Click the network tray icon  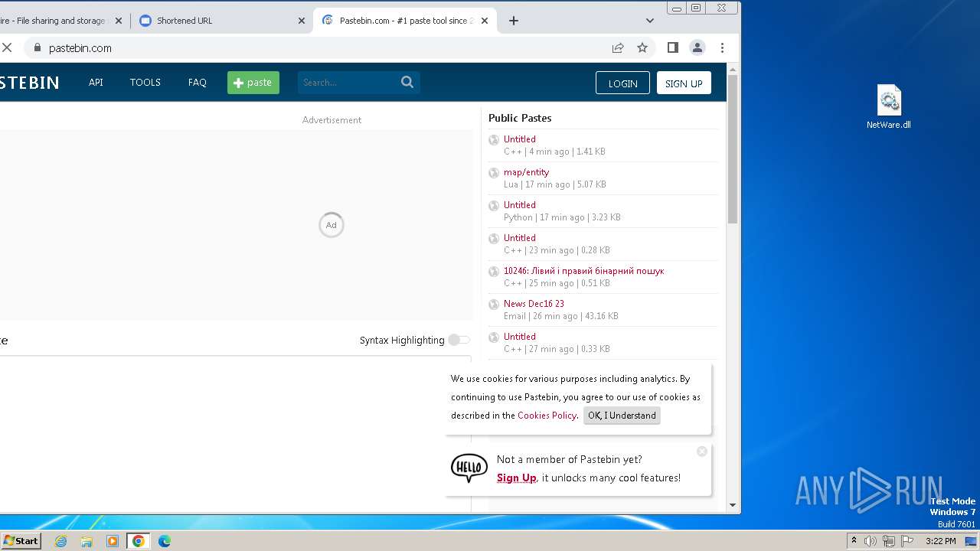coord(889,541)
